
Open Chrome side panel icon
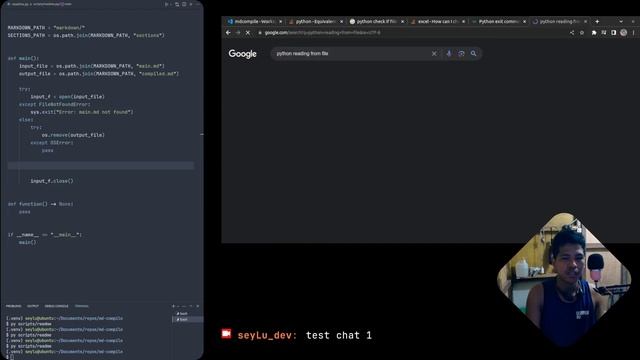tap(613, 33)
